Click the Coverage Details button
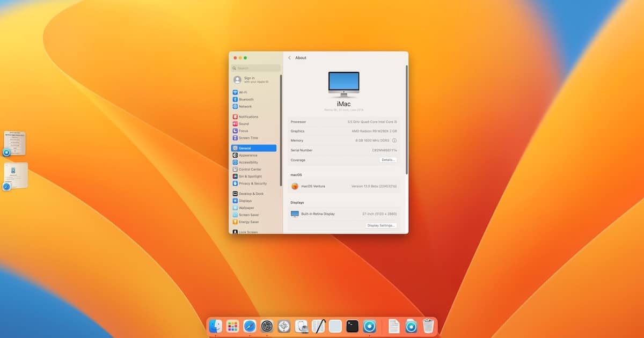This screenshot has width=644, height=338. [x=388, y=160]
